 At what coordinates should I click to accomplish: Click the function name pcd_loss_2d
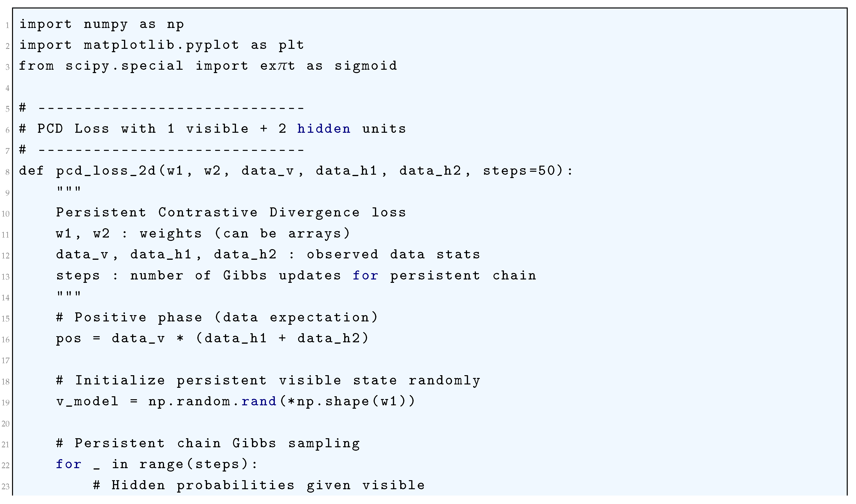click(x=106, y=171)
